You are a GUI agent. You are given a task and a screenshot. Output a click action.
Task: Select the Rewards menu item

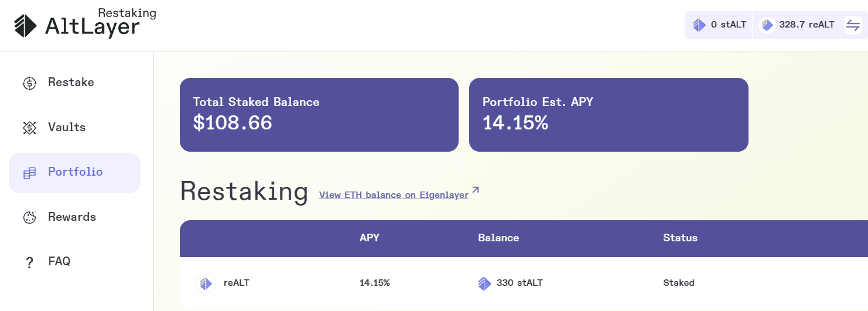coord(72,217)
